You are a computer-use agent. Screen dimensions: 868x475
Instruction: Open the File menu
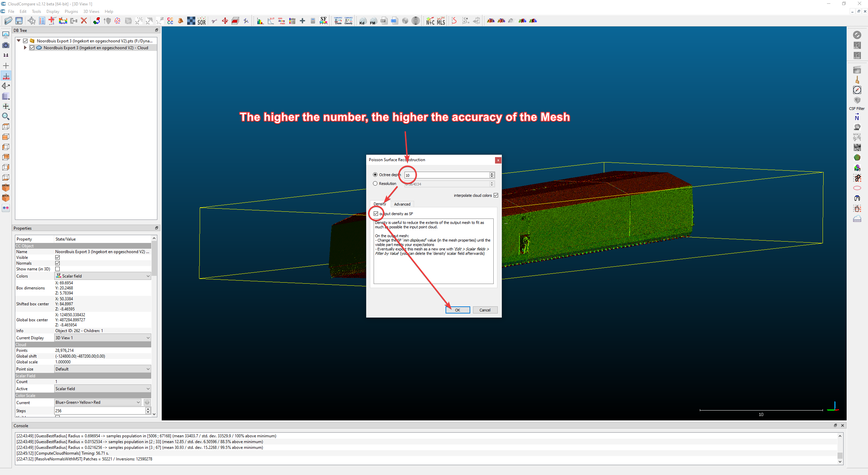click(x=11, y=12)
